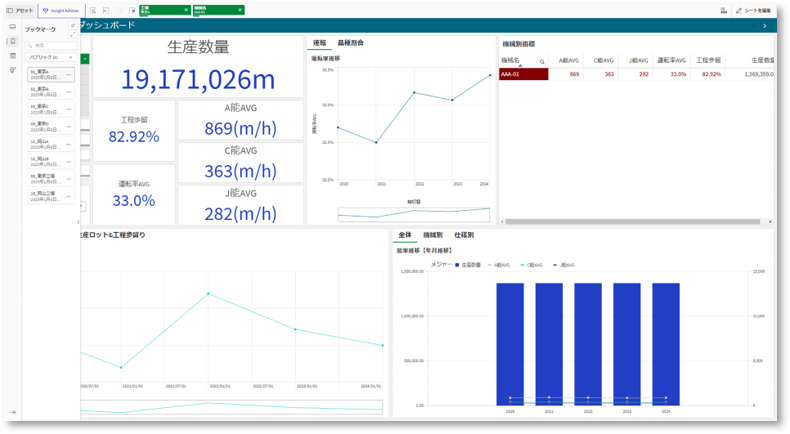Remove the 工場 selection chip
The image size is (790, 434).
[x=186, y=10]
